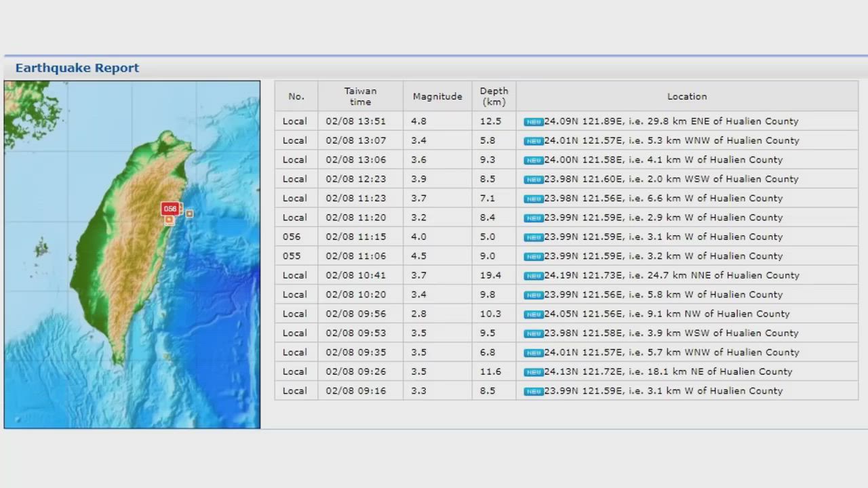868x488 pixels.
Task: Click the NEW badge in the 12:23 row
Action: tap(534, 180)
